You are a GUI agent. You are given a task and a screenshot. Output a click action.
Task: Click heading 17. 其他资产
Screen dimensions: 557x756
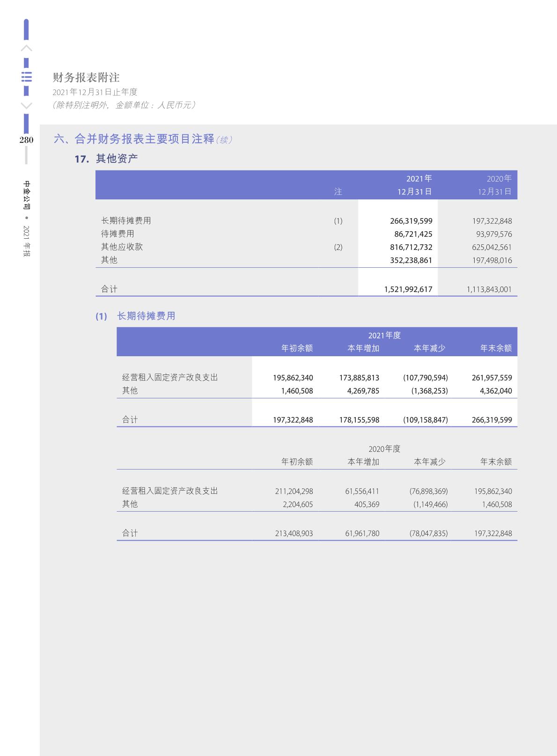(106, 159)
